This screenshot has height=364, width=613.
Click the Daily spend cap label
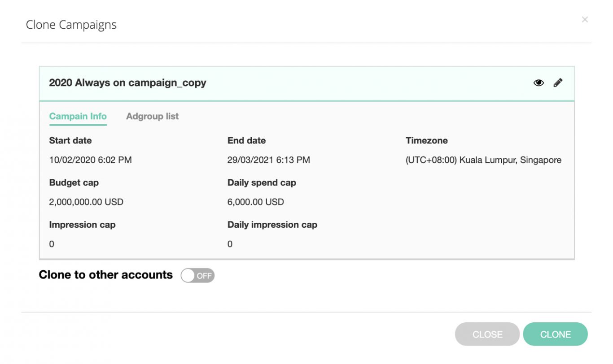[262, 182]
